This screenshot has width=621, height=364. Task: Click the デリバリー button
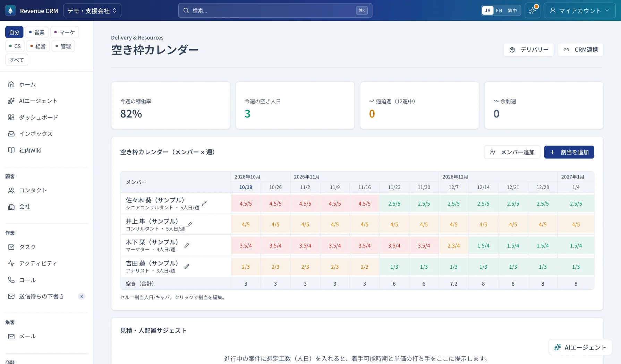pos(529,50)
